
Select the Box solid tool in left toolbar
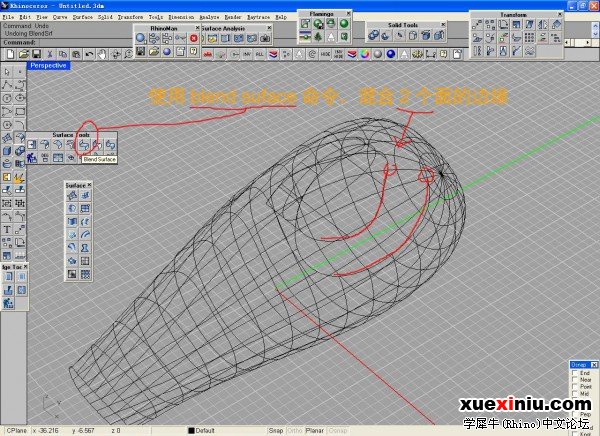pos(7,151)
